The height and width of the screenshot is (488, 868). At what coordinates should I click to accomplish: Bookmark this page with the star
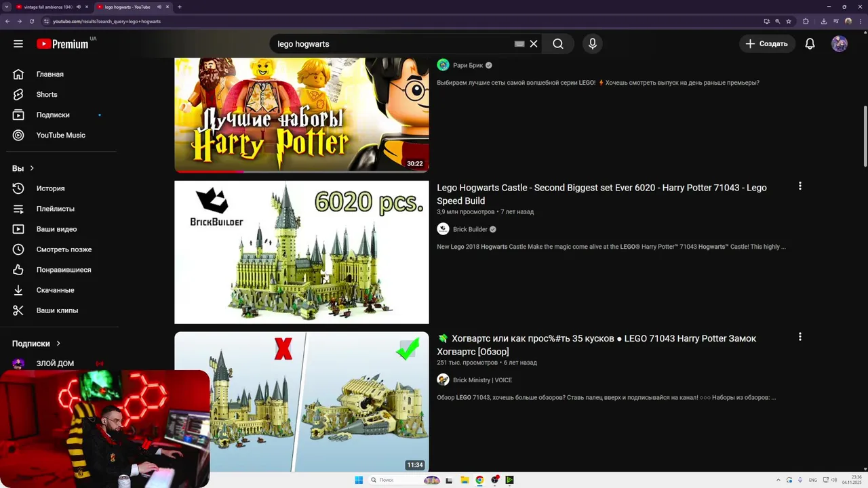pos(789,21)
